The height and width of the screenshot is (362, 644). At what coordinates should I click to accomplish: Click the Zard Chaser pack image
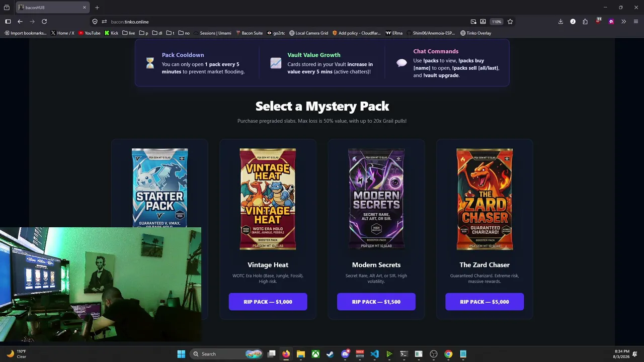tap(485, 199)
